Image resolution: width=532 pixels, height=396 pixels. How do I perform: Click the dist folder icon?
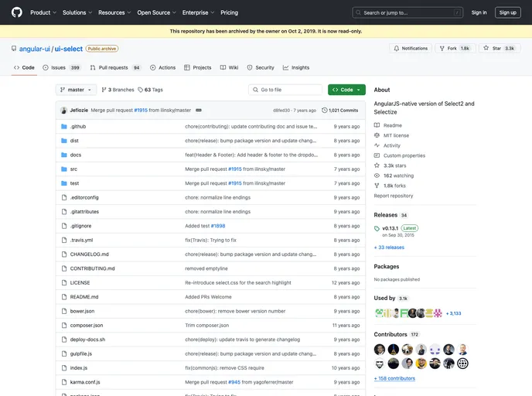coord(63,141)
